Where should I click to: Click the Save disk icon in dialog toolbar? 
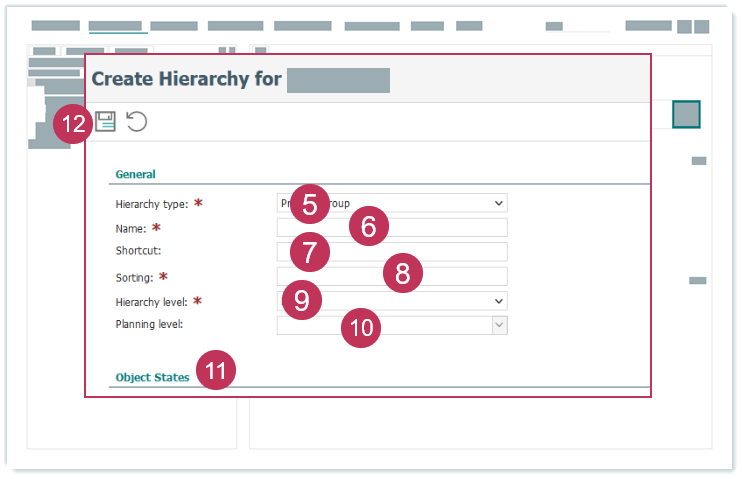(105, 122)
